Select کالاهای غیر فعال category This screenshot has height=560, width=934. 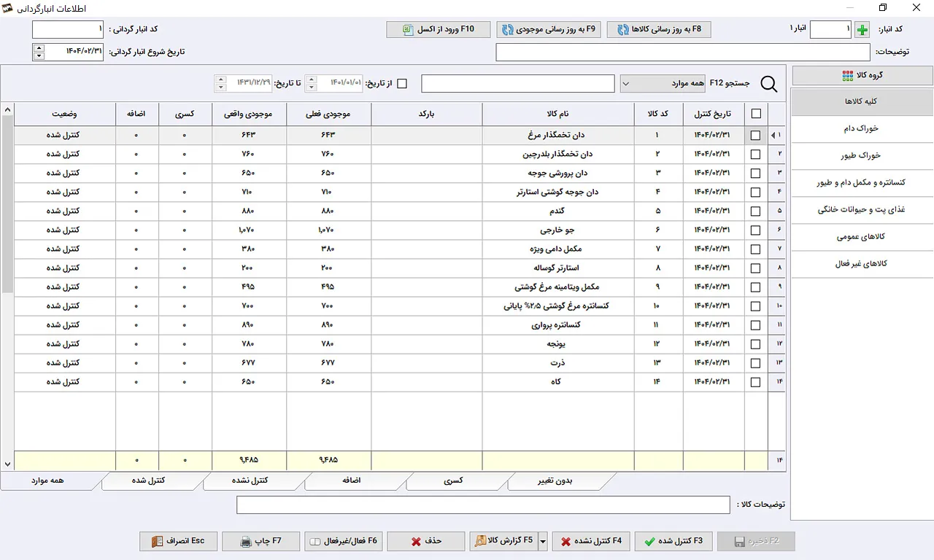tap(862, 264)
